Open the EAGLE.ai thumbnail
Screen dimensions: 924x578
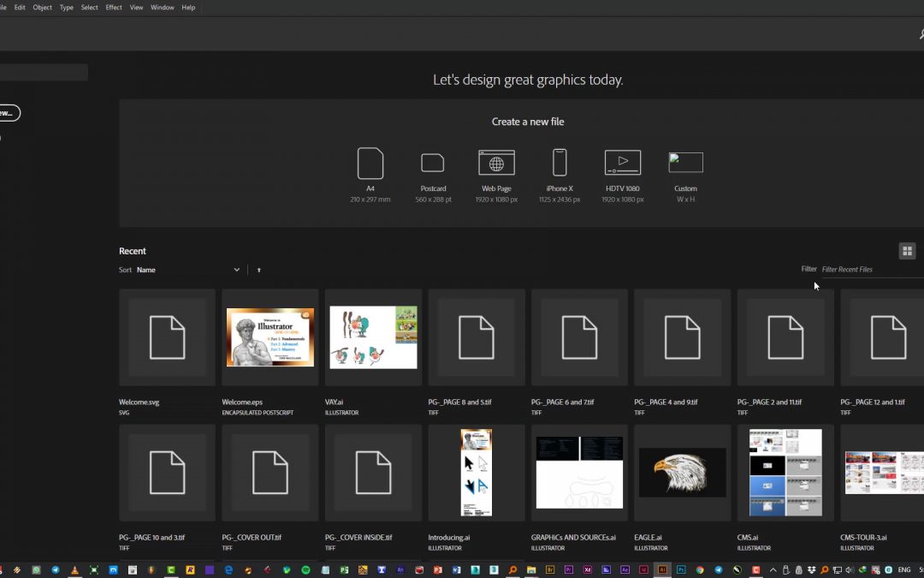[x=682, y=473]
